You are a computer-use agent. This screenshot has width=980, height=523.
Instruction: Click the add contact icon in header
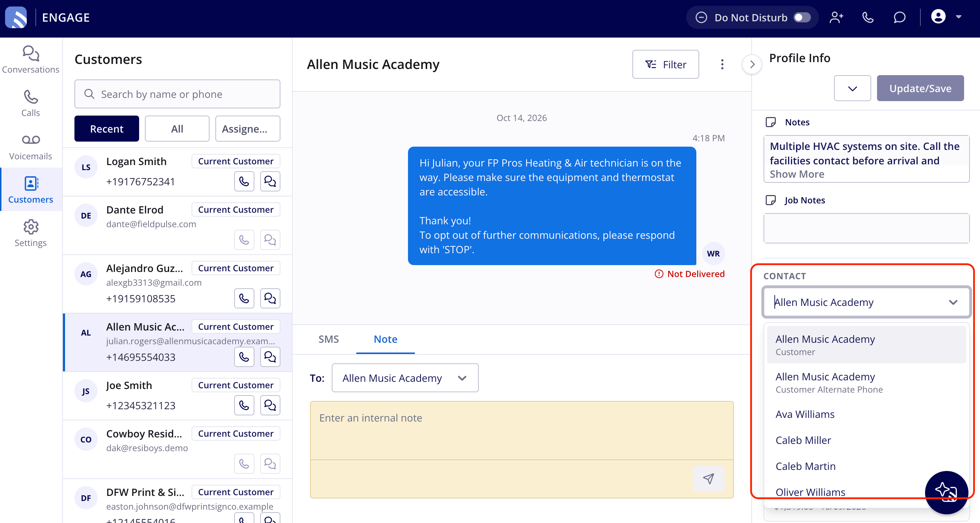point(836,17)
